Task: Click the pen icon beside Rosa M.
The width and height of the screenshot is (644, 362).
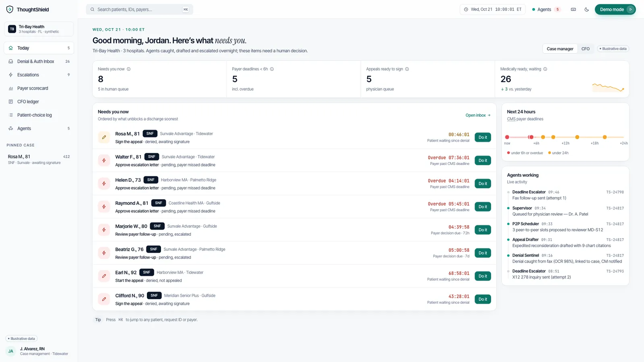Action: [x=104, y=137]
